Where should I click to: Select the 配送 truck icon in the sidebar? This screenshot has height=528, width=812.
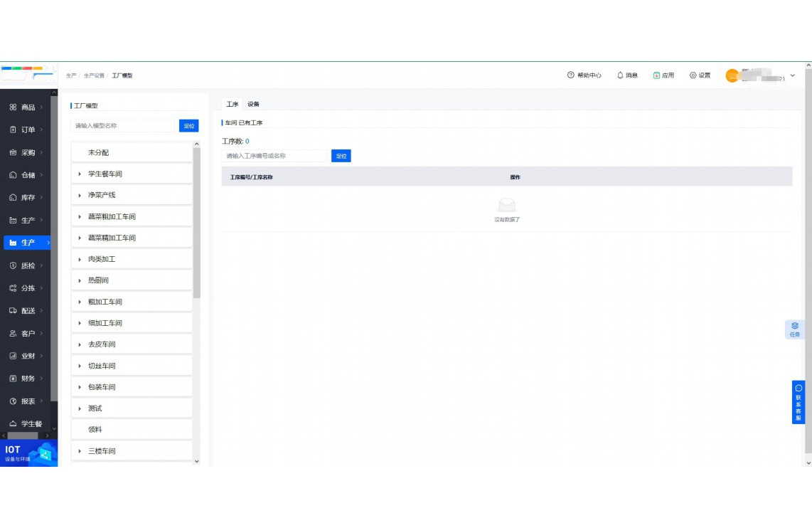(13, 311)
